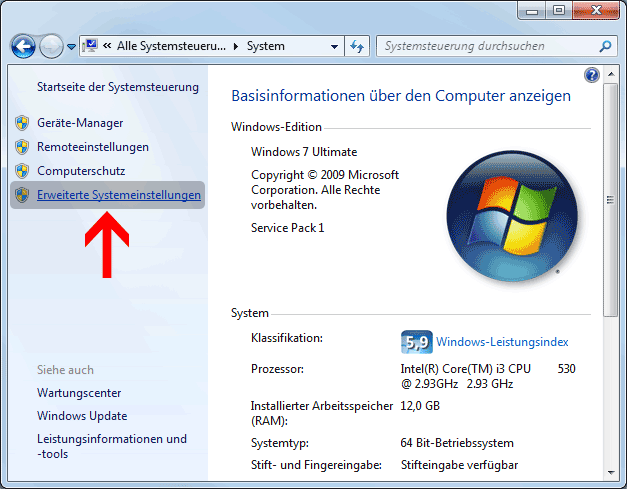Open the recent pages dropdown beside navigation arrows
627x489 pixels.
coord(71,47)
